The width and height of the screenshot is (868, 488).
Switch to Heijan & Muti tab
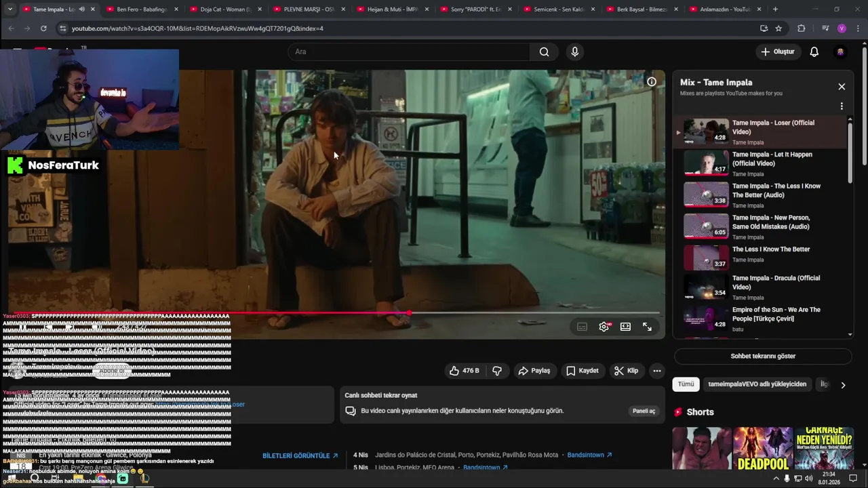tap(391, 9)
